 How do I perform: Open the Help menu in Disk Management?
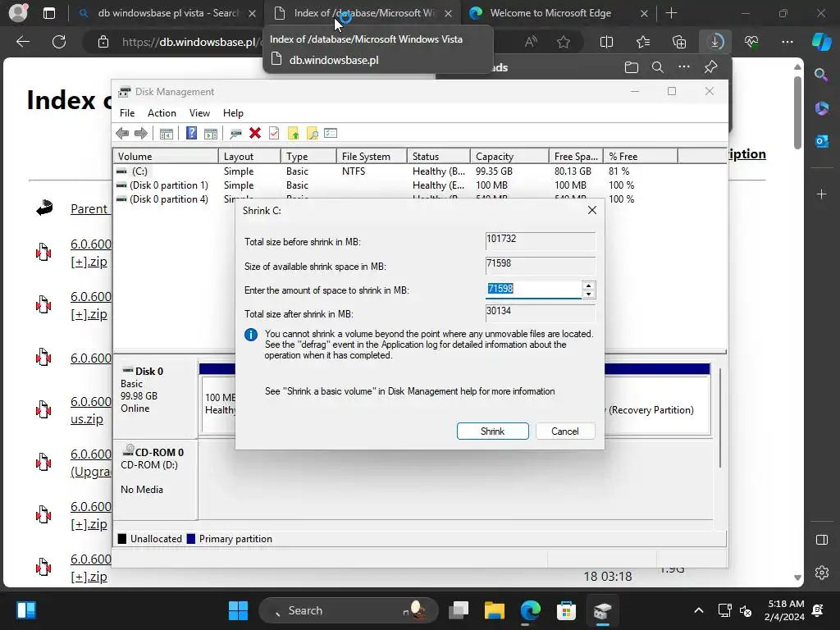pyautogui.click(x=233, y=113)
